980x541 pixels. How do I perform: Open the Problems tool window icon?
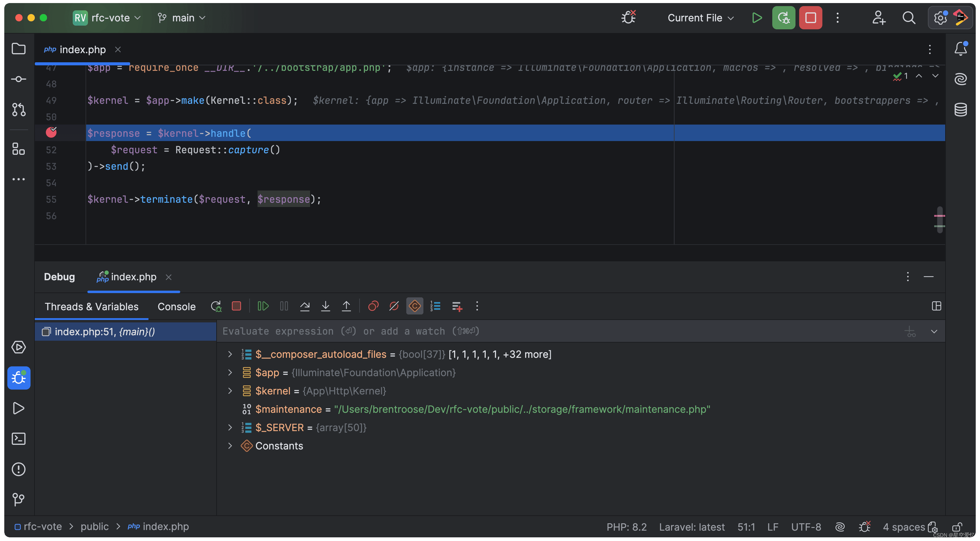pyautogui.click(x=18, y=469)
